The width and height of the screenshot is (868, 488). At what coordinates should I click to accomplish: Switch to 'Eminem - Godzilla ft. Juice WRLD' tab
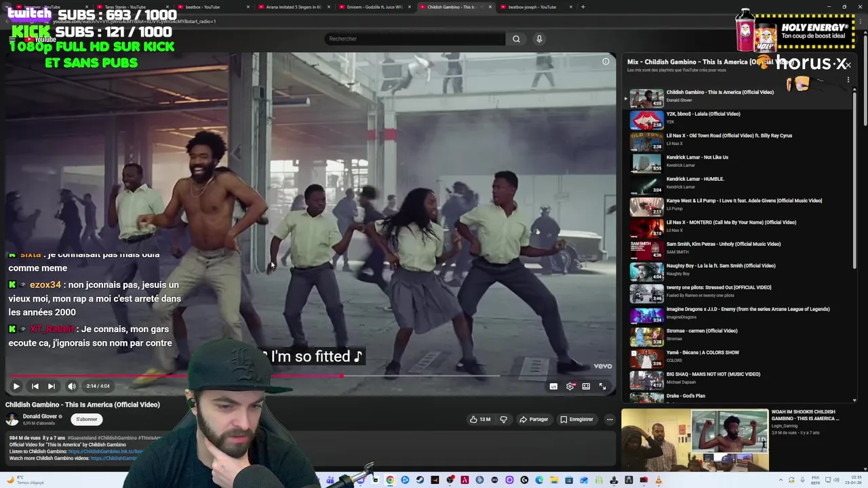(x=374, y=7)
